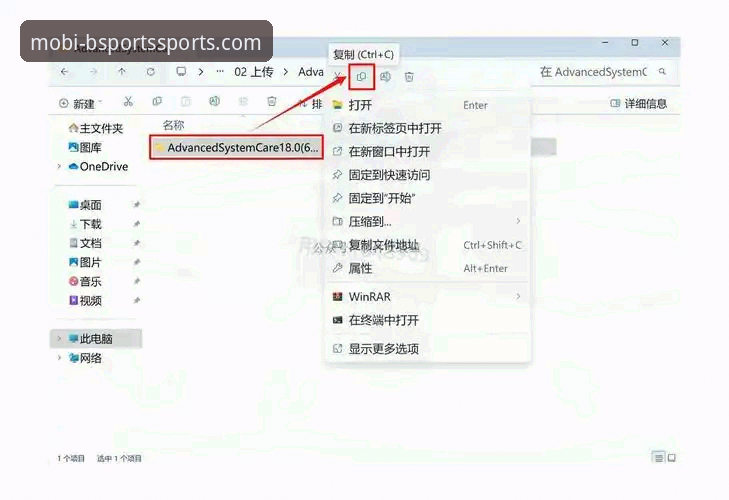
Task: Choose 显示更多选项
Action: tap(428, 348)
